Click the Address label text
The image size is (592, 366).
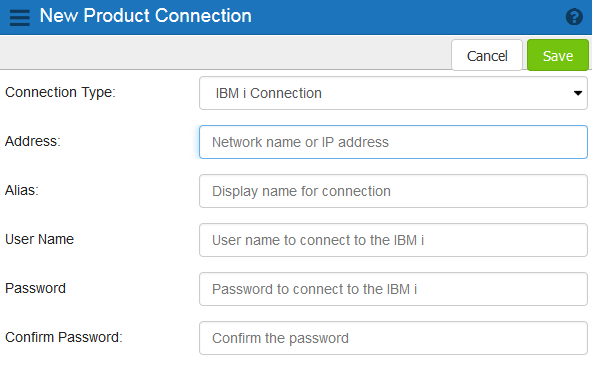(33, 141)
